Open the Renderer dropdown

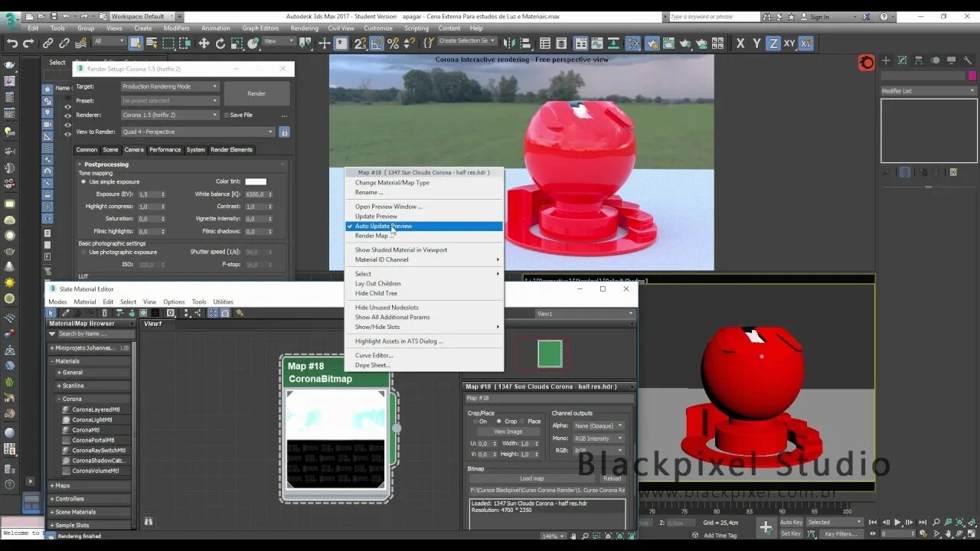pos(170,115)
